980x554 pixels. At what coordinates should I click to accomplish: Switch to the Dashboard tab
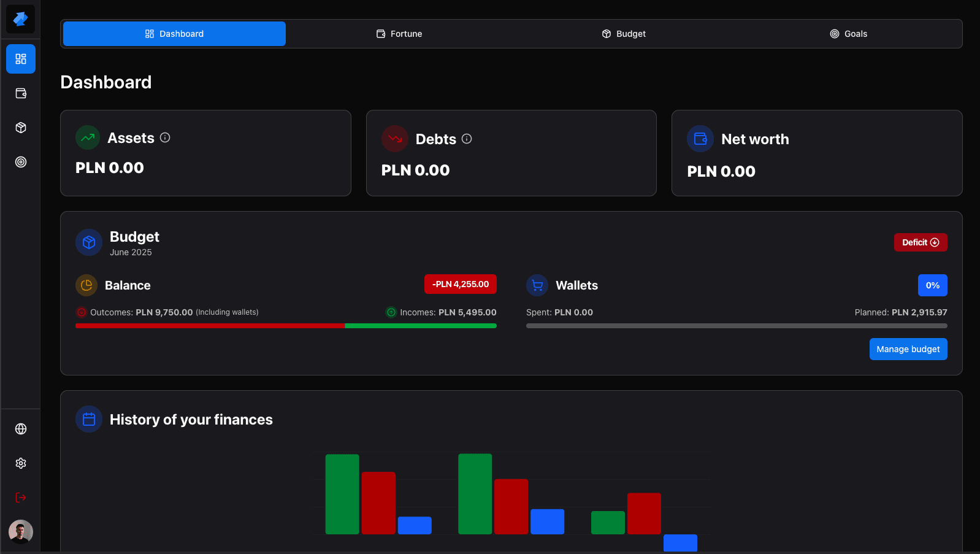click(174, 34)
